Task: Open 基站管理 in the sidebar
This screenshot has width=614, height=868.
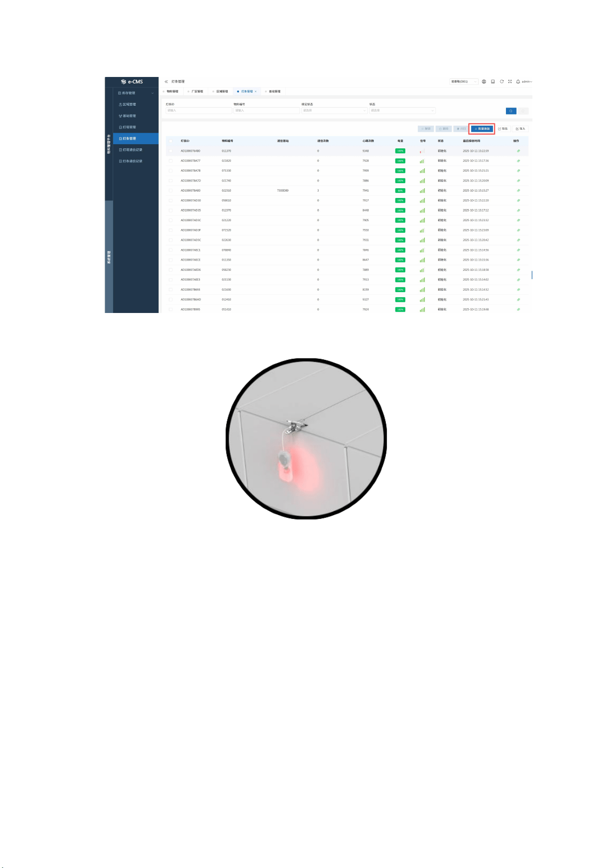Action: (x=136, y=116)
